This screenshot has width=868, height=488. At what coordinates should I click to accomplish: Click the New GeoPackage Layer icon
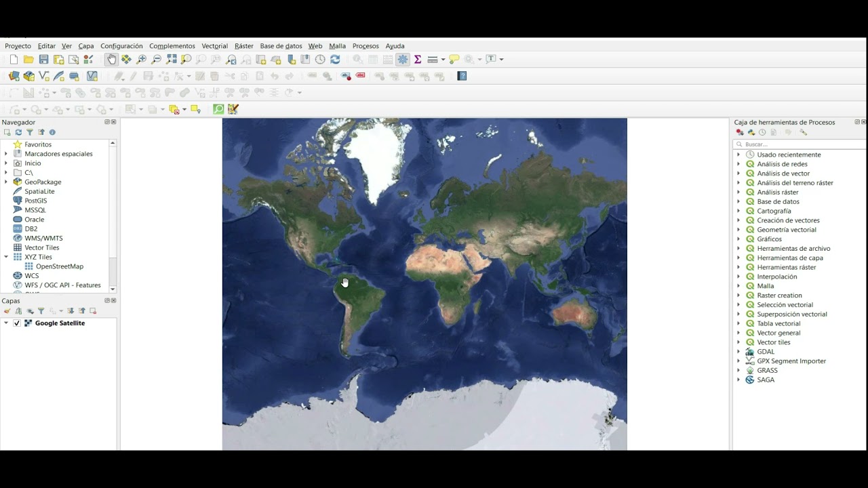29,76
